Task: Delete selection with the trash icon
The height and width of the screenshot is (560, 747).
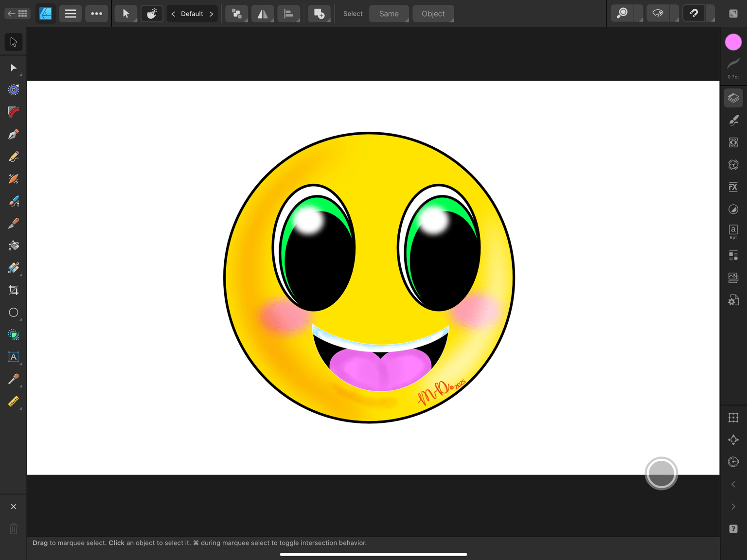Action: 14,529
